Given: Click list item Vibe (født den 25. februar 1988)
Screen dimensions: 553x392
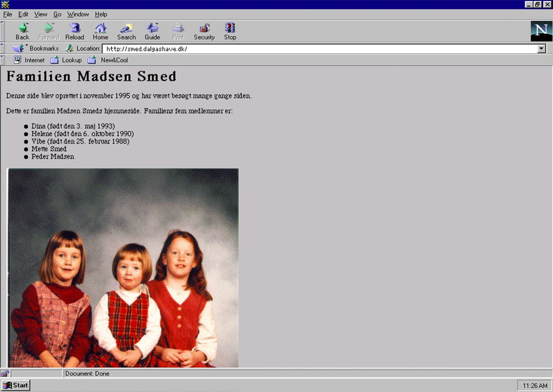Looking at the screenshot, I should (80, 141).
